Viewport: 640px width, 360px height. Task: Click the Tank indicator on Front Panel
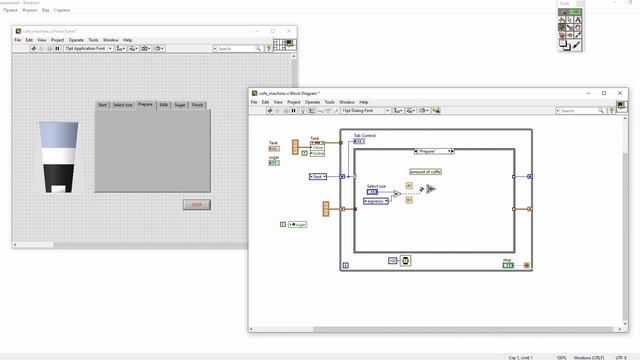coord(58,157)
